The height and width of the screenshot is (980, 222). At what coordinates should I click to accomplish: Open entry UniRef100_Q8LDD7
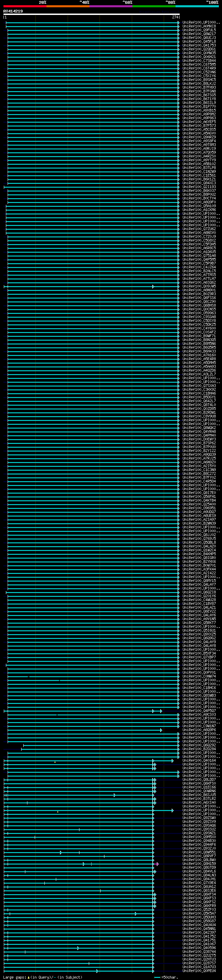point(199,779)
